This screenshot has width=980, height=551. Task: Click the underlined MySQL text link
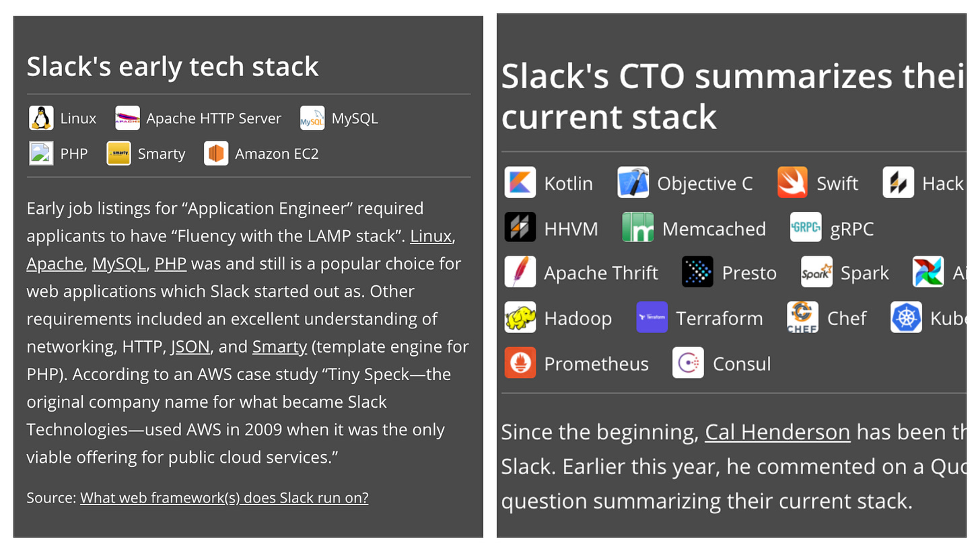click(x=119, y=264)
